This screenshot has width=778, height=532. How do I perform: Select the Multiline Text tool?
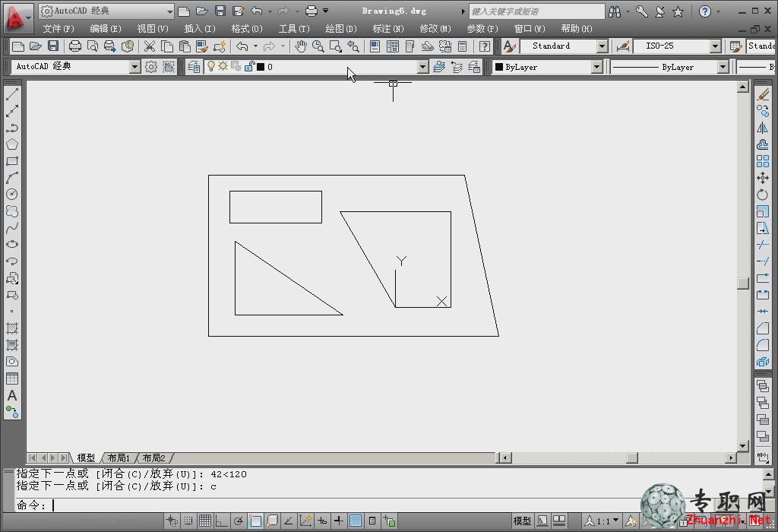tap(12, 395)
